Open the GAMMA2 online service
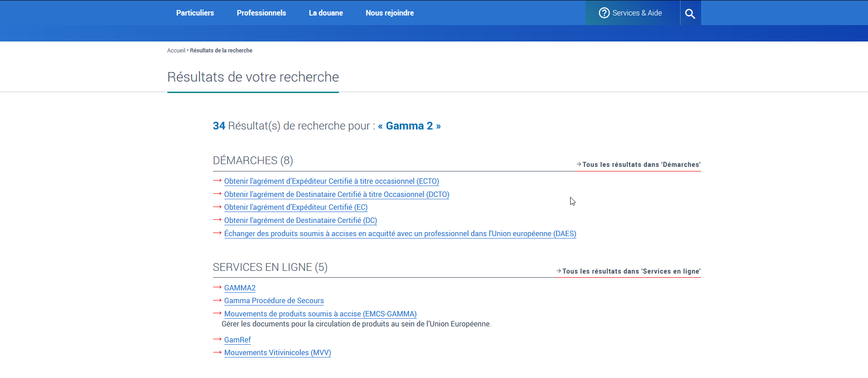 point(239,288)
